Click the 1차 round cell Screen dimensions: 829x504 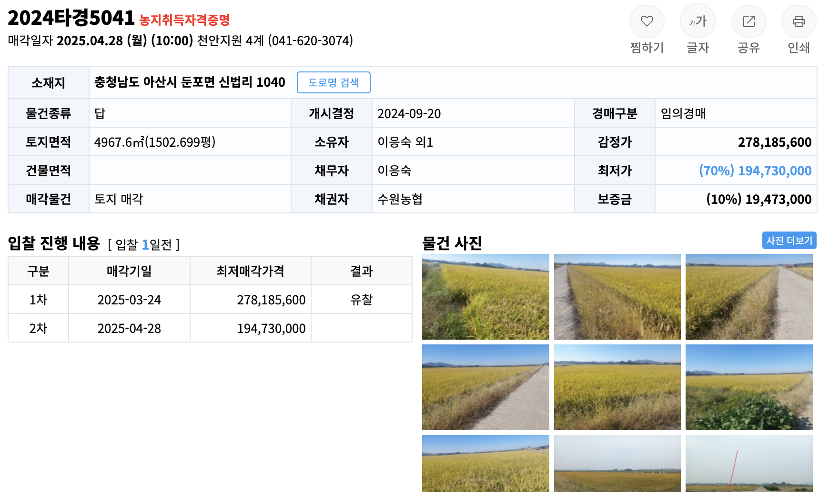tap(38, 300)
